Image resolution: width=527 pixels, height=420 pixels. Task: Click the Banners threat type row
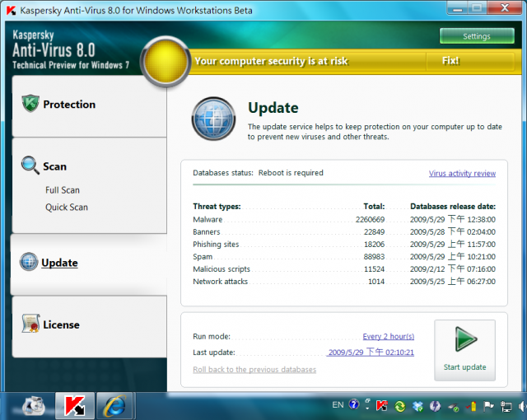[344, 232]
